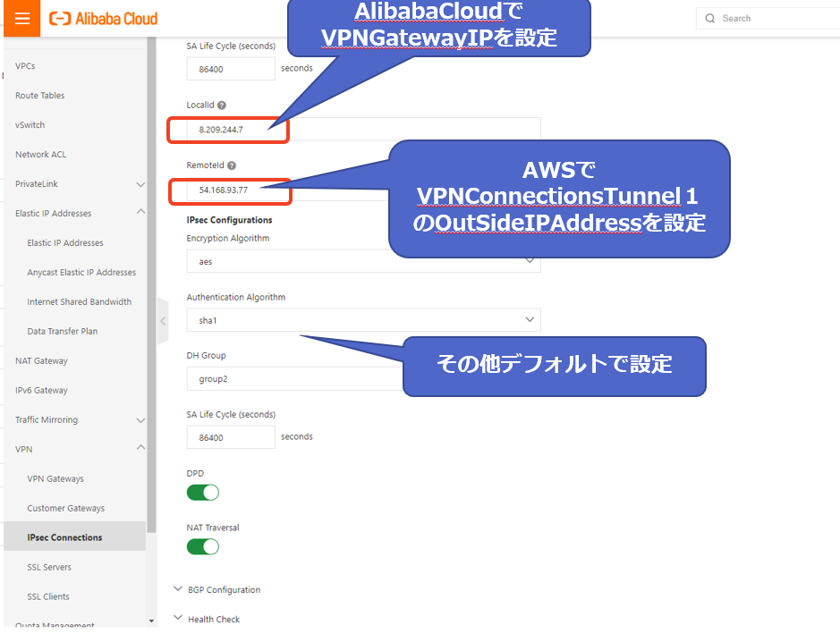The width and height of the screenshot is (840, 634).
Task: Click the sidebar scroll-down arrow
Action: click(151, 621)
